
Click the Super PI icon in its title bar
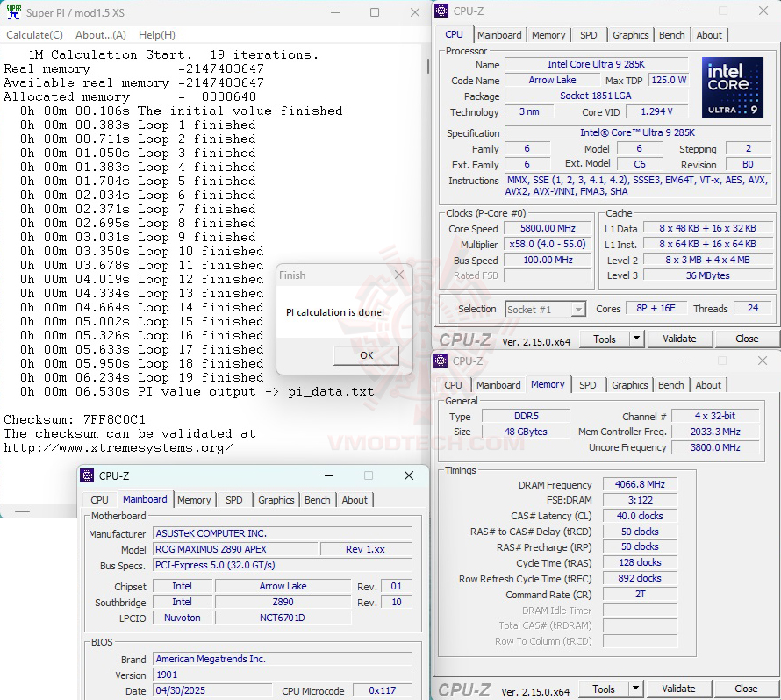12,13
